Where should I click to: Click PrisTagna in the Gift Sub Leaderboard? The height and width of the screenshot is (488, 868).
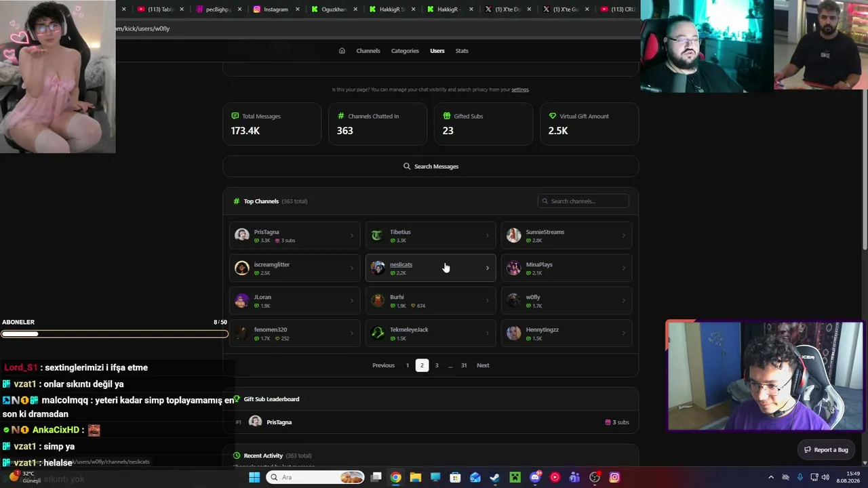pyautogui.click(x=279, y=422)
